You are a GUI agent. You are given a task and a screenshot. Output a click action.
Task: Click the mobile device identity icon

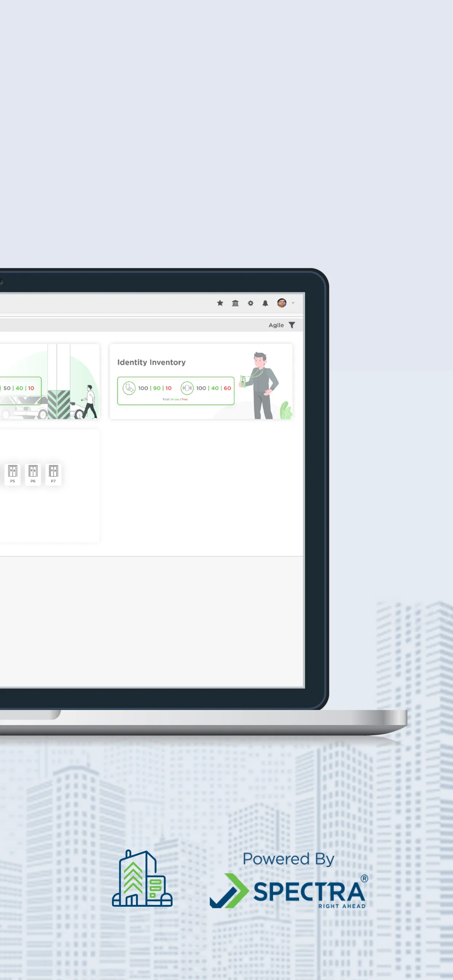[x=187, y=388]
